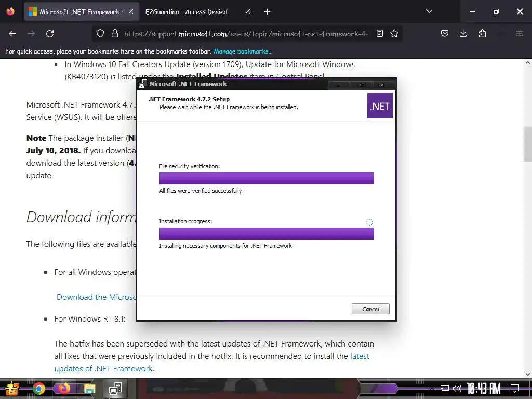The image size is (532, 399).
Task: Click the Firefox logo in the title bar
Action: coord(10,11)
